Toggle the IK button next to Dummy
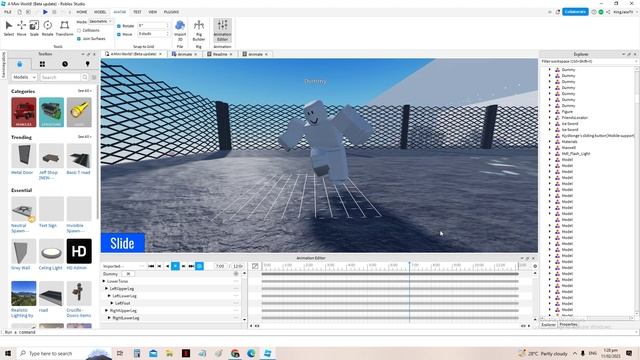Viewport: 640px width, 360px height. [128, 274]
